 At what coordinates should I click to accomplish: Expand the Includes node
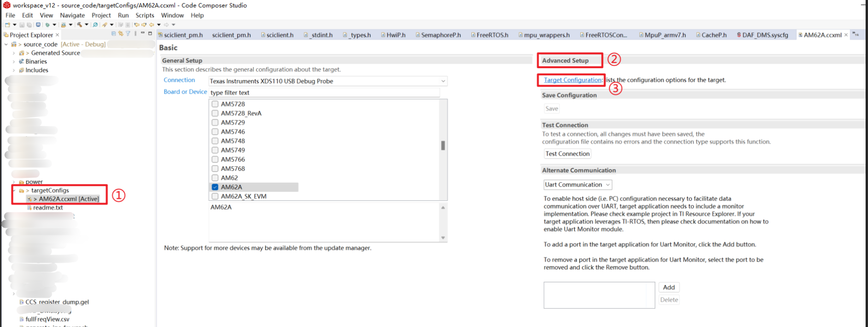[14, 70]
